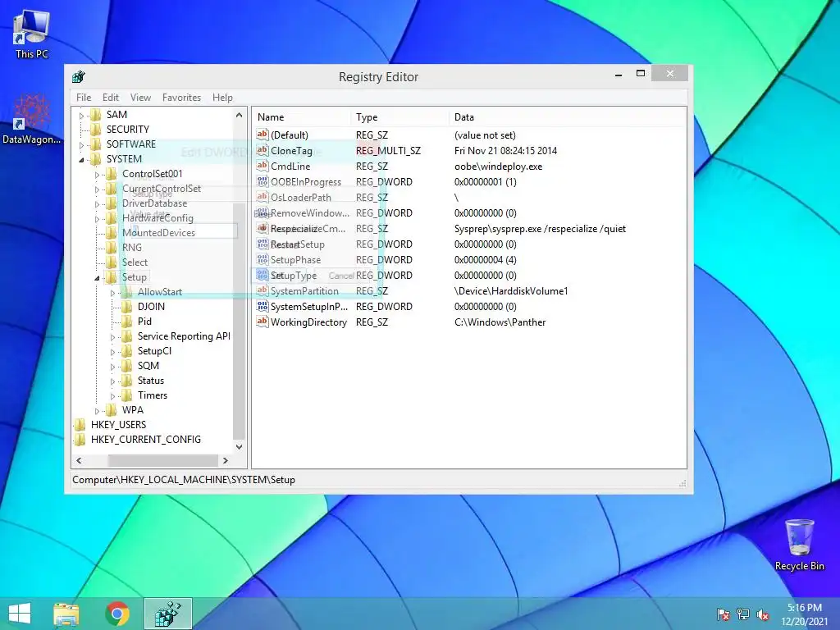
Task: Click the tree horizontal scroll left arrow
Action: 80,461
